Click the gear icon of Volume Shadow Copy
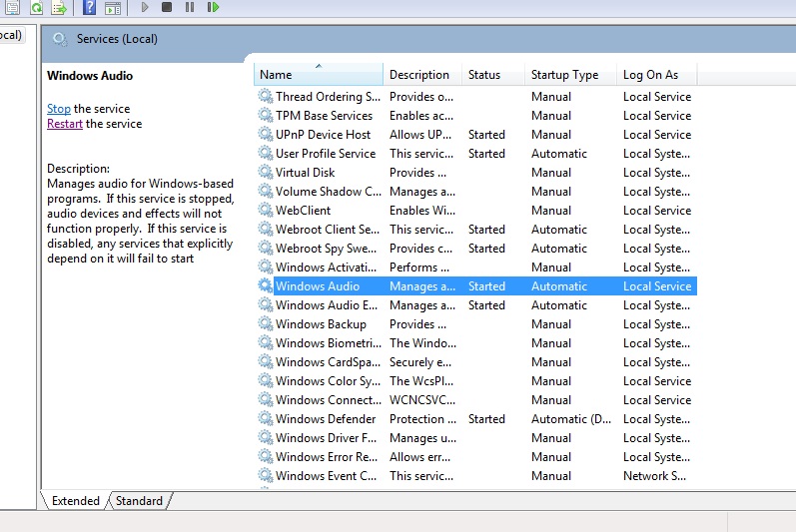The width and height of the screenshot is (796, 532). tap(265, 191)
